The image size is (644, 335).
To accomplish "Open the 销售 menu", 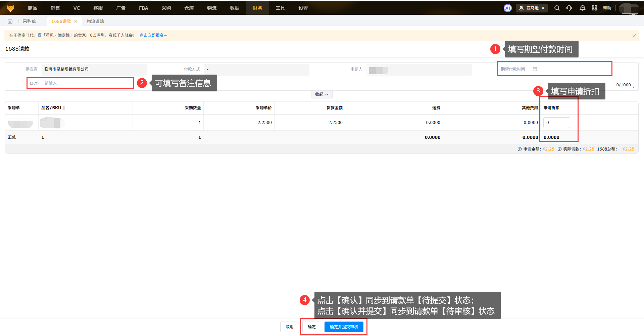I will tap(55, 8).
